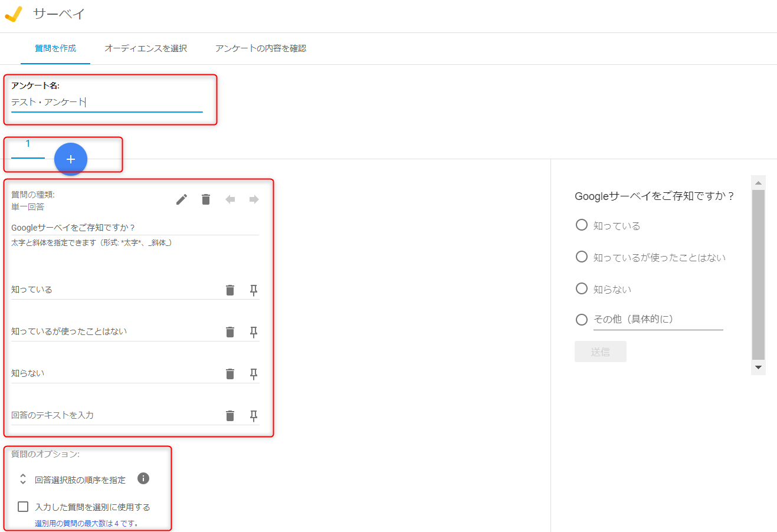Viewport: 777px width, 532px height.
Task: Open アンケートの内容を確認 tab
Action: [260, 48]
